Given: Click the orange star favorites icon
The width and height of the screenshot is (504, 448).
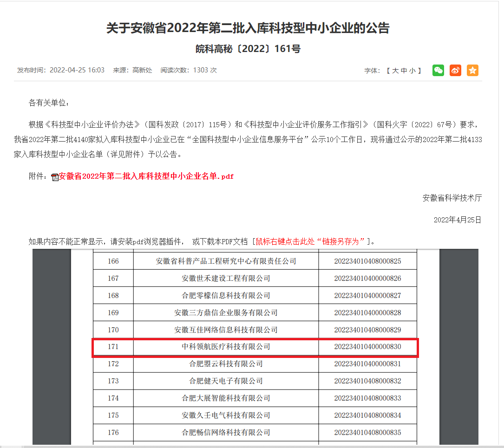Looking at the screenshot, I should pyautogui.click(x=472, y=70).
